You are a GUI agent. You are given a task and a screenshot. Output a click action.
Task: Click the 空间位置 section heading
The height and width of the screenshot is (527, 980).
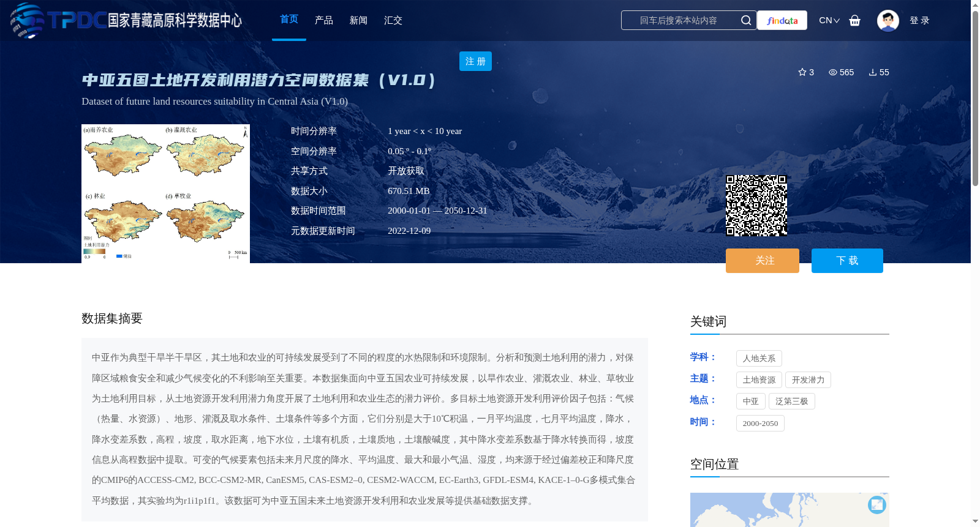(714, 464)
